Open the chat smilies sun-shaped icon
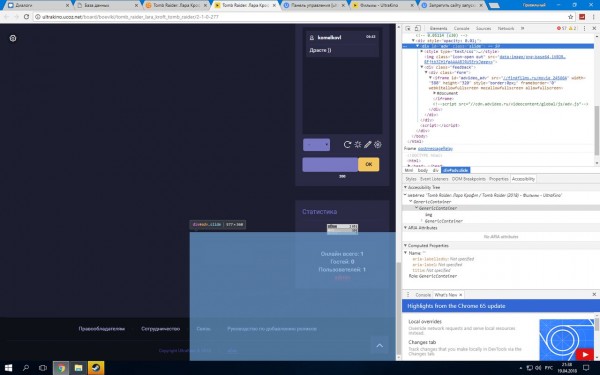 pos(358,144)
